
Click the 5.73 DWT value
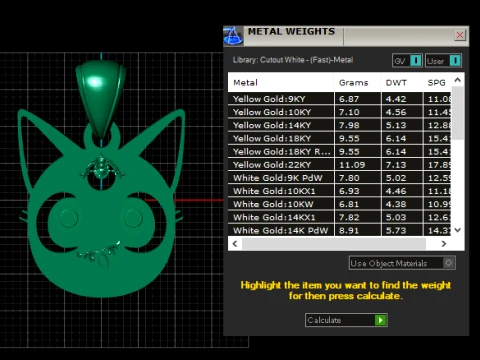point(396,230)
